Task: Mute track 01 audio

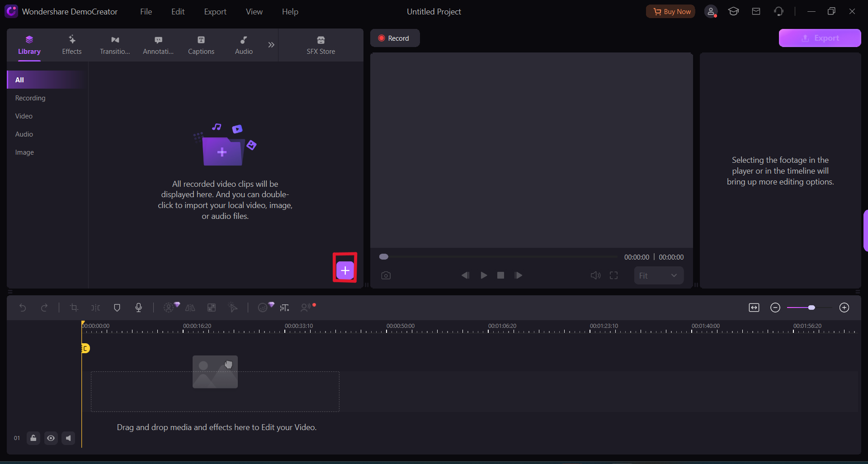Action: pos(68,438)
